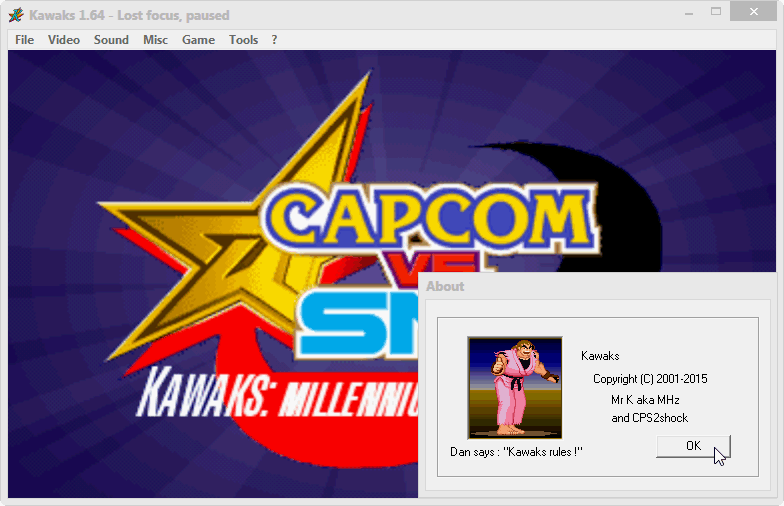This screenshot has height=506, width=784.
Task: Close the Kawaks window
Action: 754,12
